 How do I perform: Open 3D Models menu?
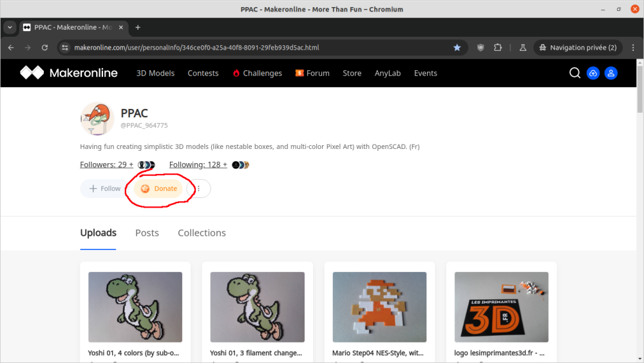[x=155, y=73]
